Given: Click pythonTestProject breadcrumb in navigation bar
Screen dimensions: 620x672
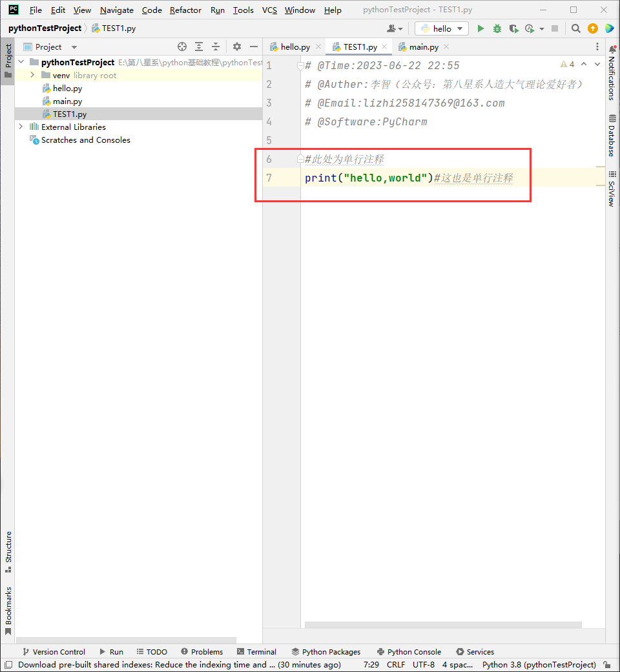Looking at the screenshot, I should [x=45, y=28].
